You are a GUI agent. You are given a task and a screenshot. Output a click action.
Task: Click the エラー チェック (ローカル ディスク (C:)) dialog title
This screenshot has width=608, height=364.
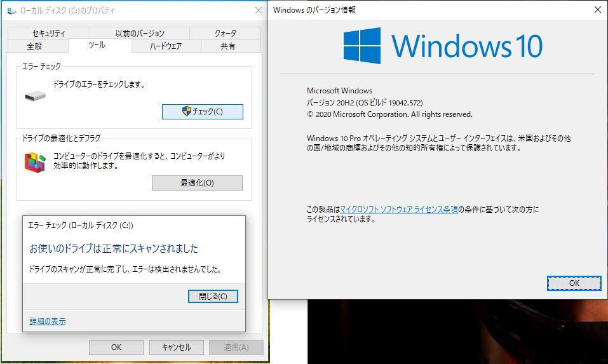pyautogui.click(x=81, y=226)
